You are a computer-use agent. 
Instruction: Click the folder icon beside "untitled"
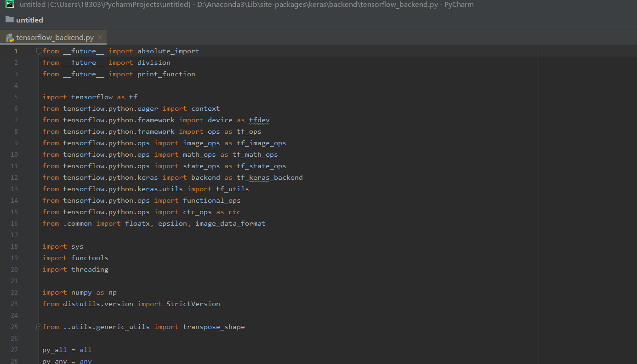click(9, 20)
